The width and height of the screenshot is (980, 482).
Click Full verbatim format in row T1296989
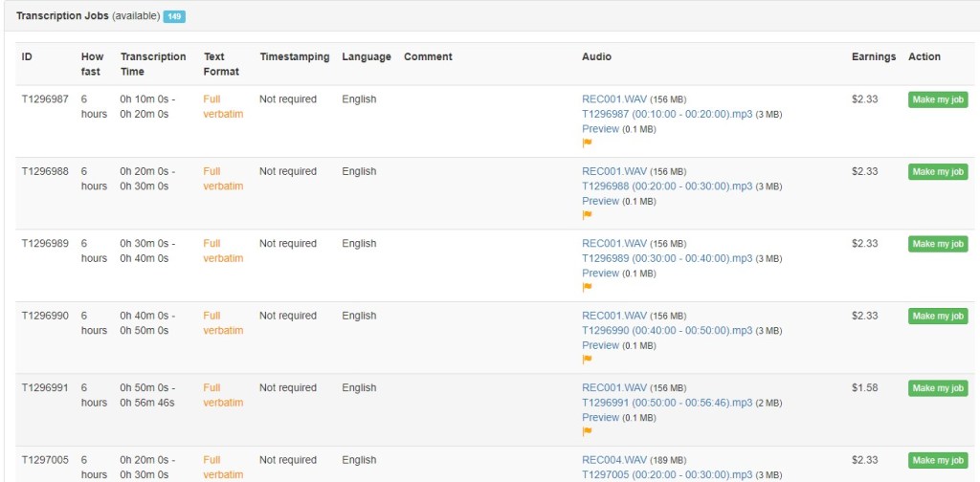coord(223,251)
